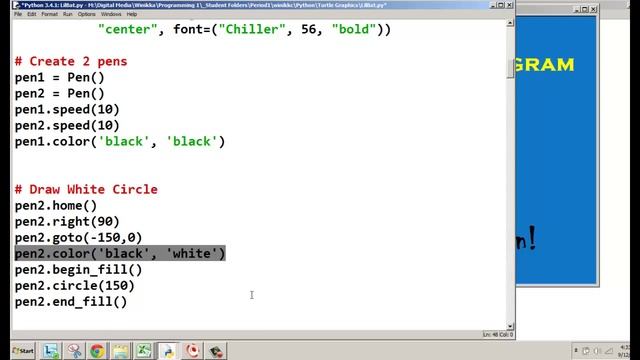Click the editor scrollbar up arrow
This screenshot has width=640, height=360.
pyautogui.click(x=510, y=23)
